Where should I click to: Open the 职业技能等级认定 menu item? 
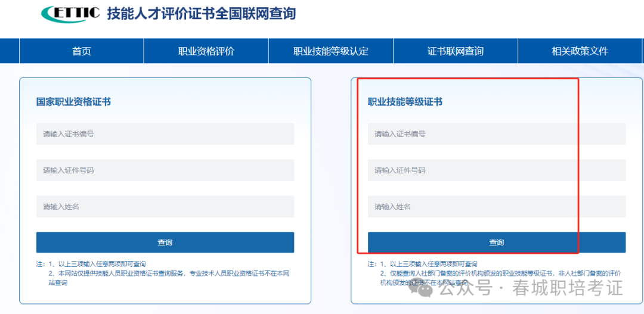point(331,51)
